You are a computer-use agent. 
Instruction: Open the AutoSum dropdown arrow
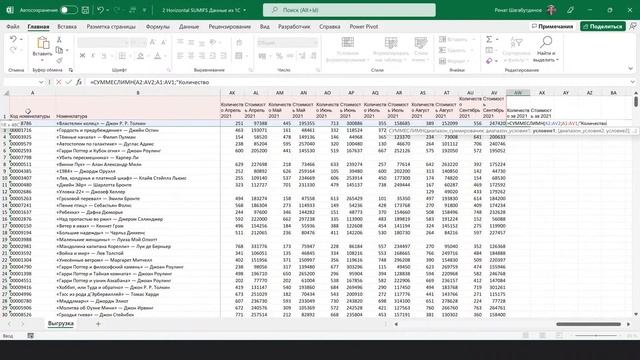497,40
